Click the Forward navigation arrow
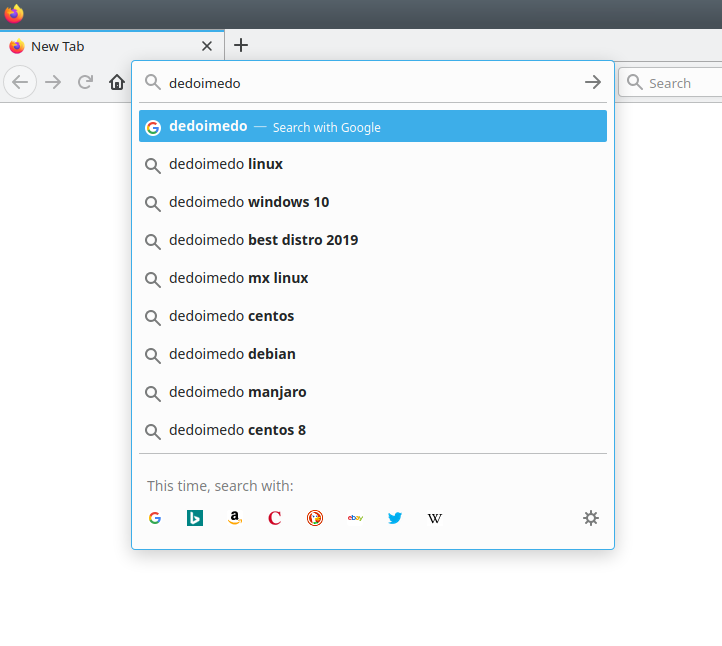 53,82
